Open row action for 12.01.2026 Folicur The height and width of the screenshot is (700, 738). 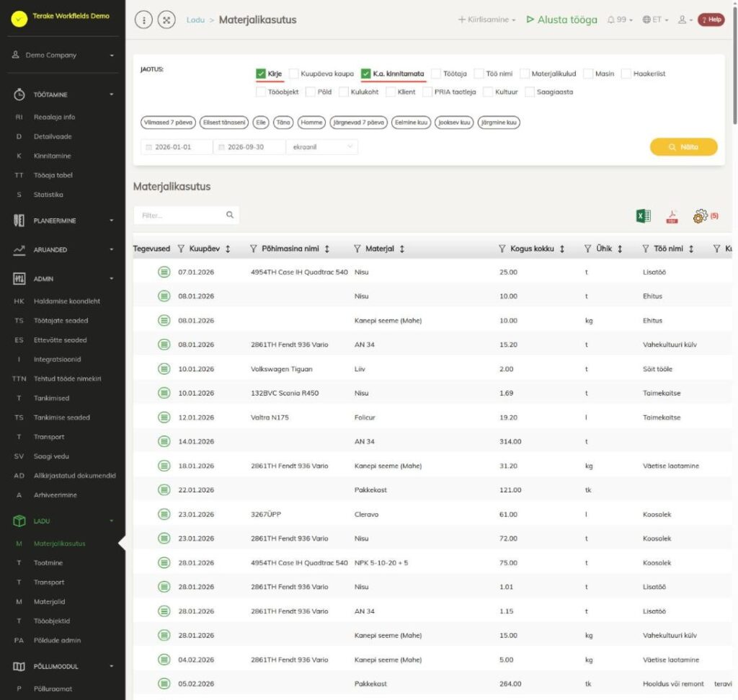pyautogui.click(x=164, y=417)
